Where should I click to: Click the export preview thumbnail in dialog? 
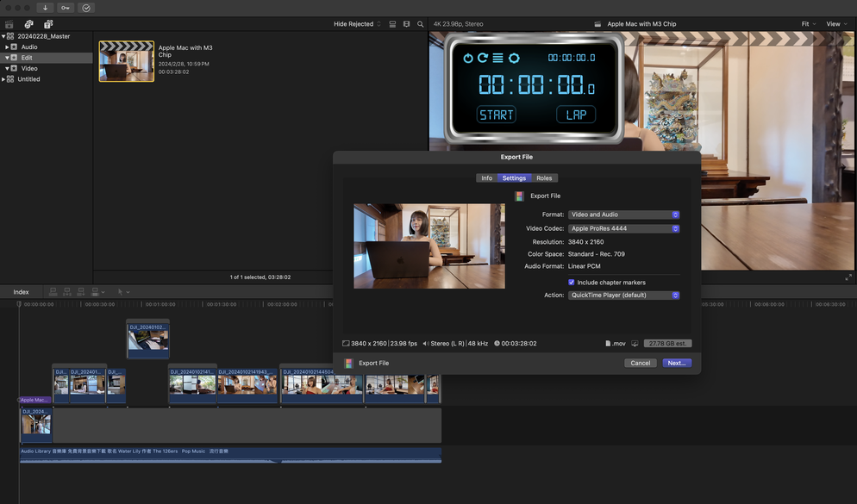click(429, 246)
